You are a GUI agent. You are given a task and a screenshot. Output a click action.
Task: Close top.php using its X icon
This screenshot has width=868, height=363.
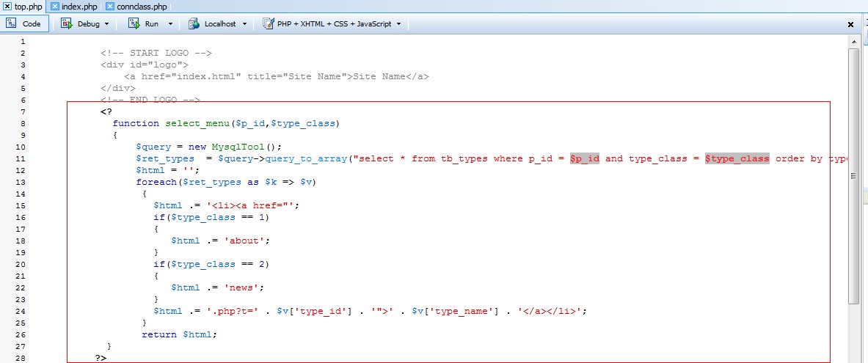8,7
